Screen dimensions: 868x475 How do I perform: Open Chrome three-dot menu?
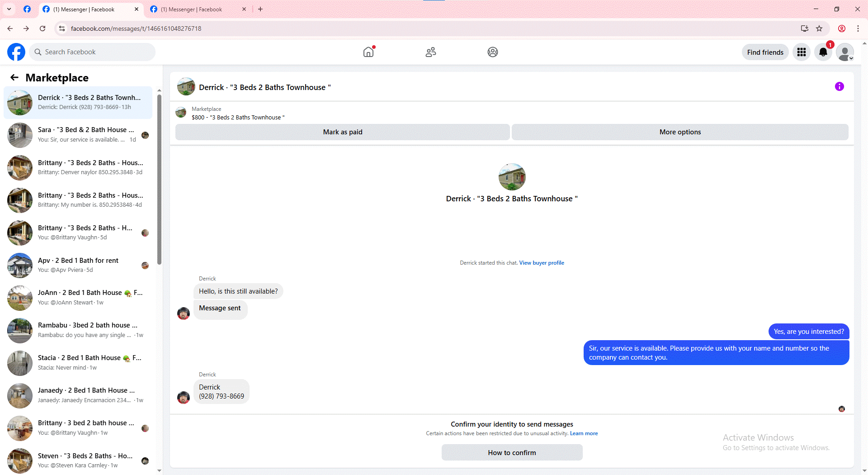coord(858,28)
